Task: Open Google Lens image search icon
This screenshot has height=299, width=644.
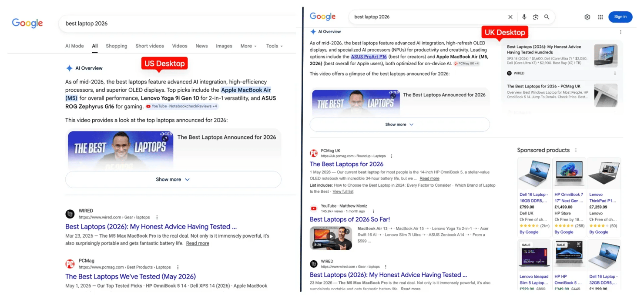Action: pos(536,17)
